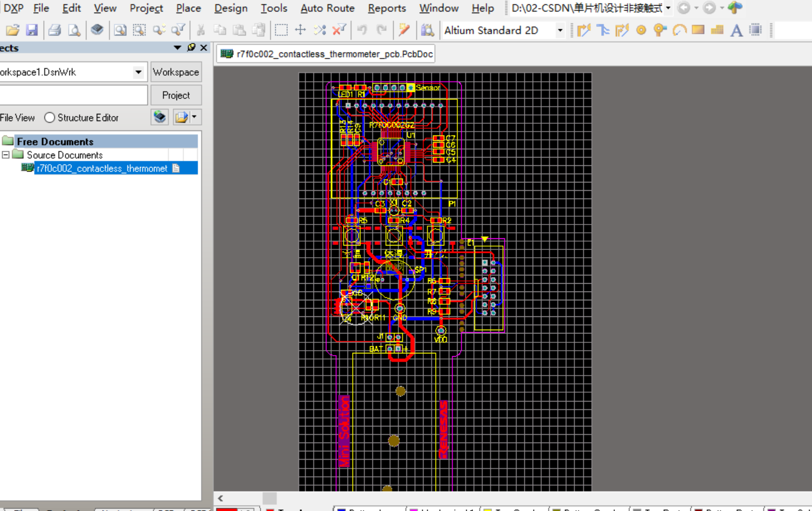This screenshot has width=812, height=511.
Task: Select the Place Component chip icon
Action: click(x=756, y=30)
